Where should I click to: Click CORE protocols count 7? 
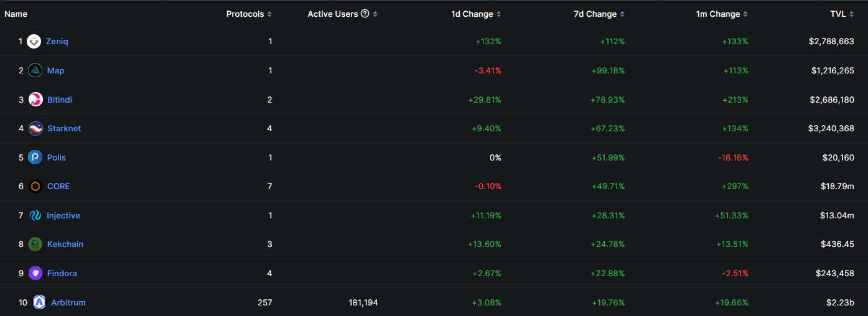click(x=270, y=187)
